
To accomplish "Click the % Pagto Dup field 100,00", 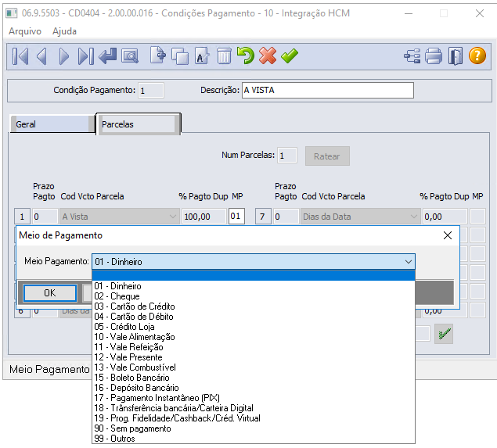I will pos(204,217).
